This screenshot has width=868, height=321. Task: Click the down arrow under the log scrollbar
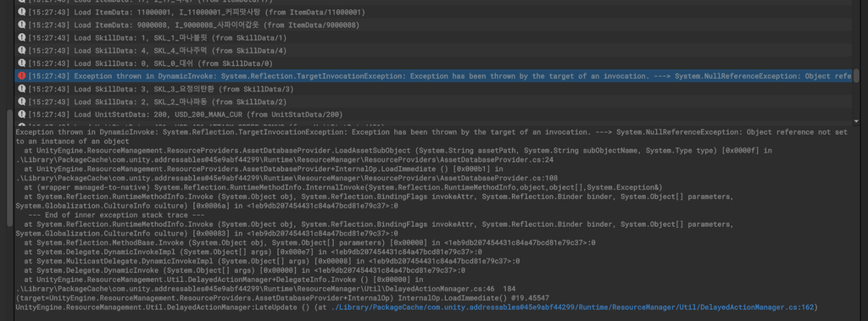coord(856,121)
